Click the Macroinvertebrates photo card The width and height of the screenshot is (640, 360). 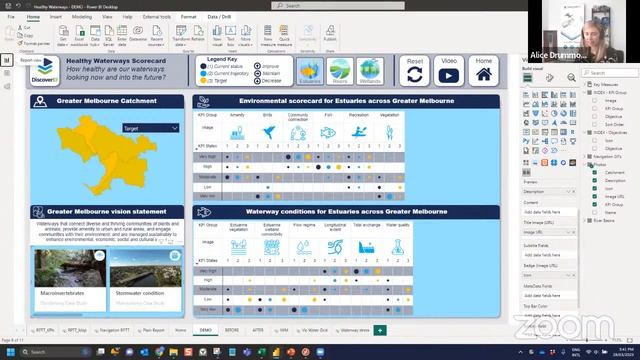click(70, 280)
